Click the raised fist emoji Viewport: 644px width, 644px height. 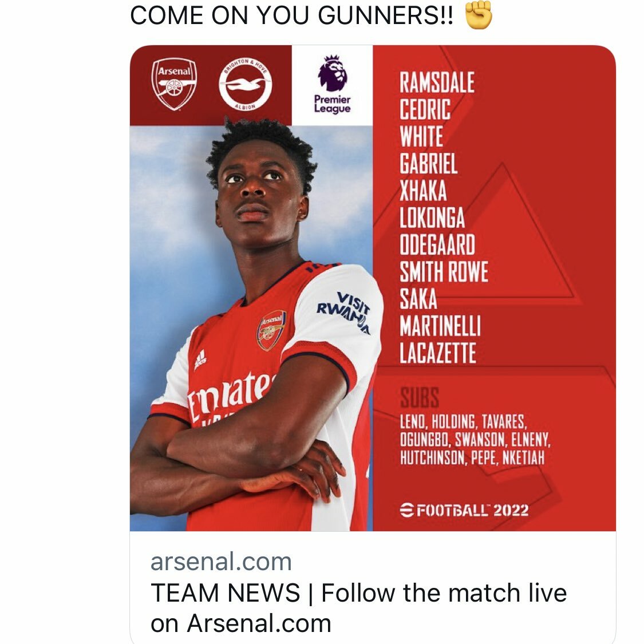point(479,15)
